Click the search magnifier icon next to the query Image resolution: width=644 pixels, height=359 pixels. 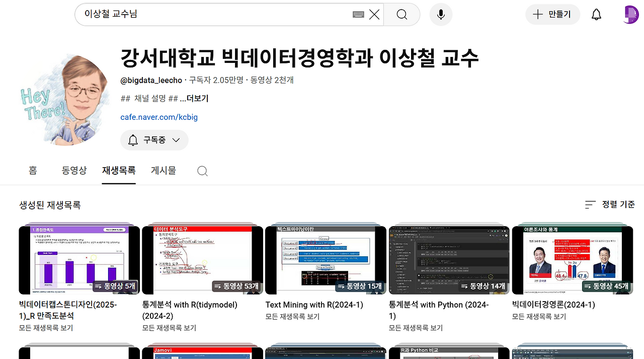click(x=401, y=15)
